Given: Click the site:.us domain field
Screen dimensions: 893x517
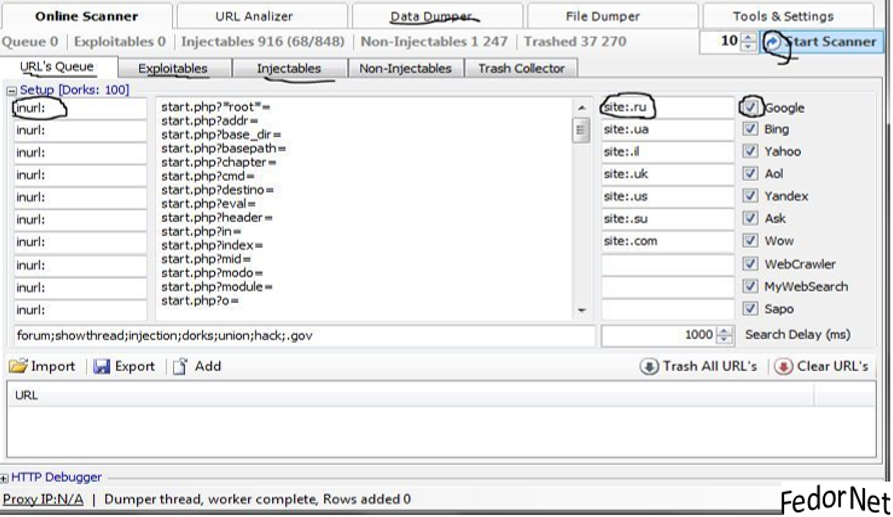Looking at the screenshot, I should click(x=667, y=196).
